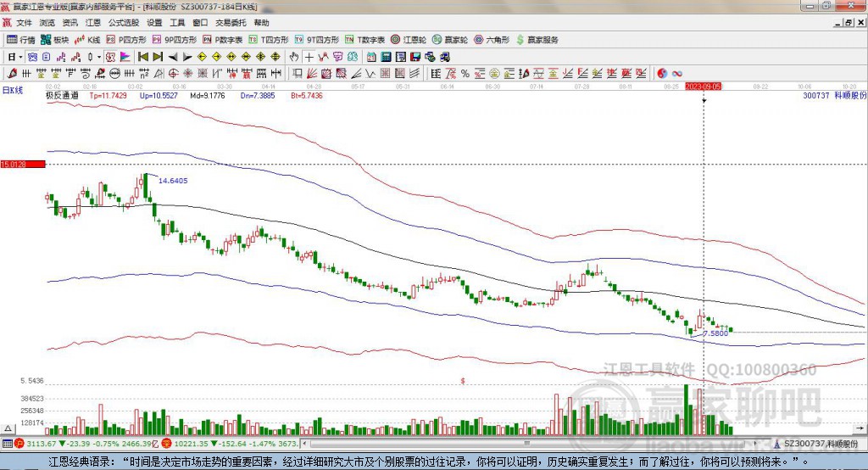The width and height of the screenshot is (868, 470).
Task: Click the computer network icon
Action: [x=444, y=57]
